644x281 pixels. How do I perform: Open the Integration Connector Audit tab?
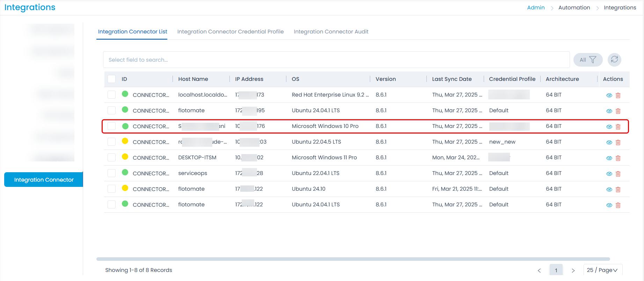click(331, 32)
